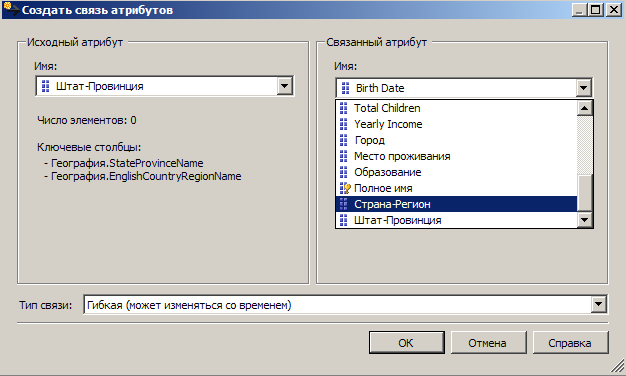Image resolution: width=626 pixels, height=376 pixels.
Task: Choose Штат-Провинция from the open list
Action: coord(456,220)
